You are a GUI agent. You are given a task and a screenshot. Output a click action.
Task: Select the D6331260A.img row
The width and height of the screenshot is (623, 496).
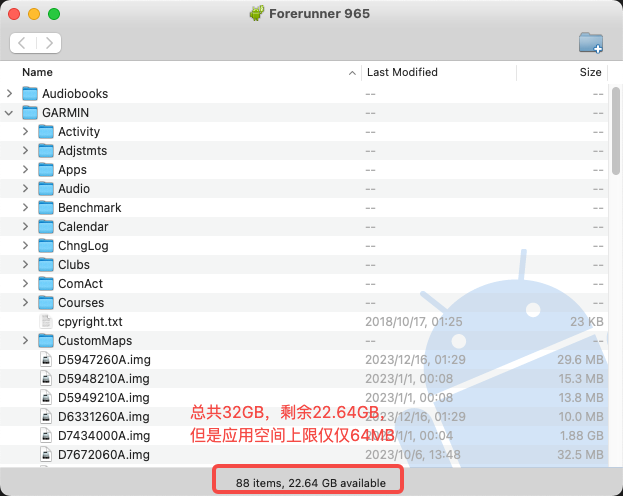304,417
